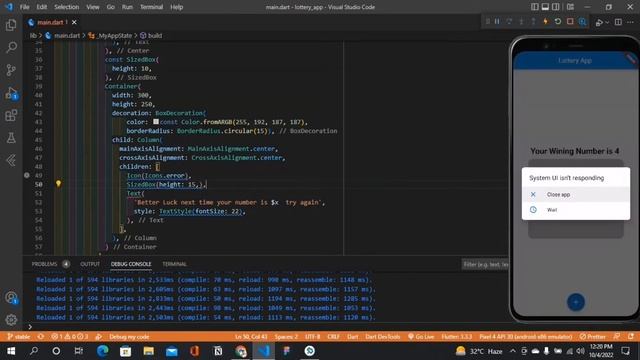Click the debug console filter field
Viewport: 640px width, 360px height.
[485, 264]
